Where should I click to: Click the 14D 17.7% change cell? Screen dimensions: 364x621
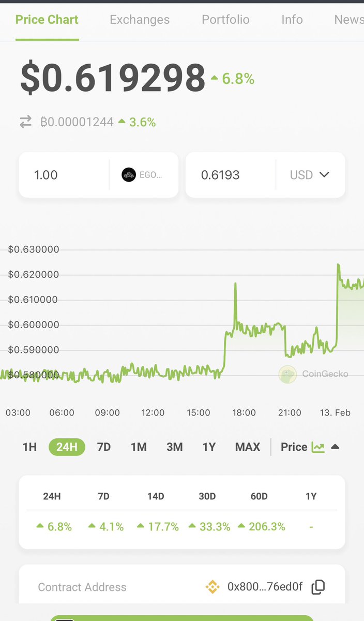(158, 527)
